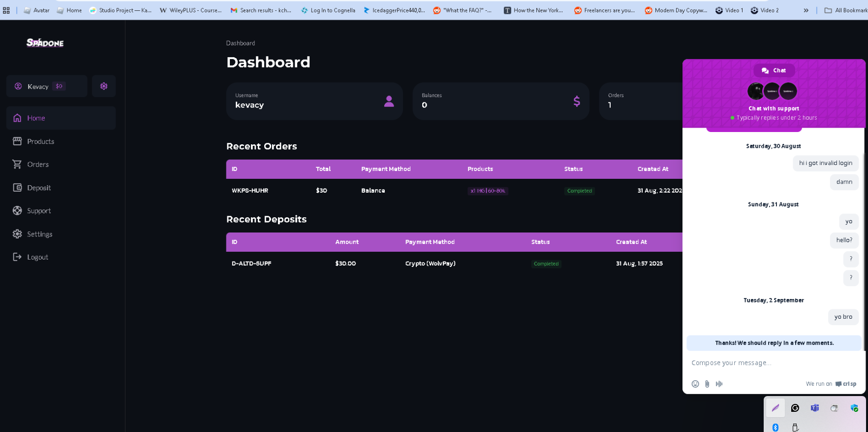Screen dimensions: 868x432
Task: Open Products in the sidebar
Action: pos(61,141)
